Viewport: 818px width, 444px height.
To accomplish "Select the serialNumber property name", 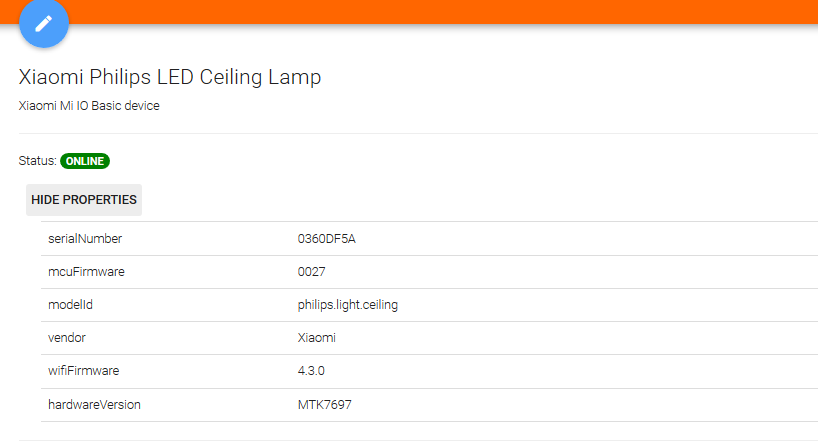I will pyautogui.click(x=85, y=239).
